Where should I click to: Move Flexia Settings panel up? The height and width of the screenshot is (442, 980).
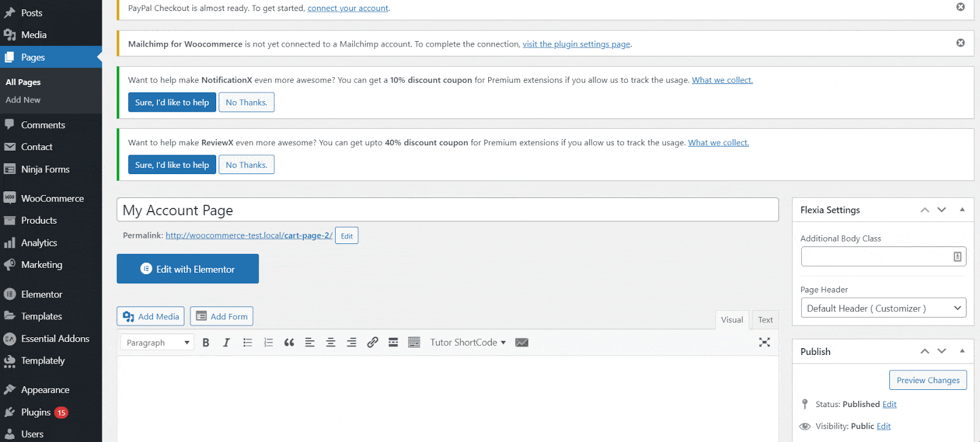(x=925, y=210)
